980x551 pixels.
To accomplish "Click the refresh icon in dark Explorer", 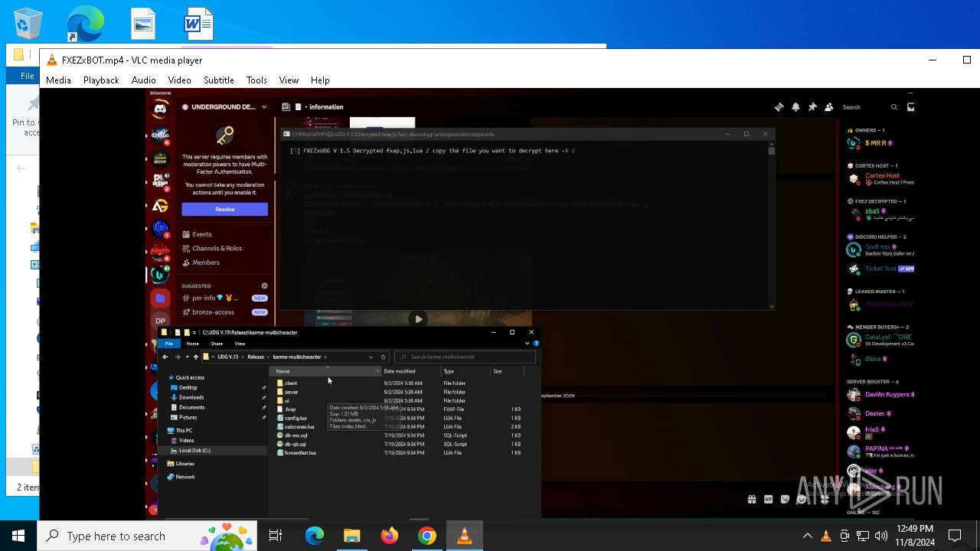I will [383, 357].
